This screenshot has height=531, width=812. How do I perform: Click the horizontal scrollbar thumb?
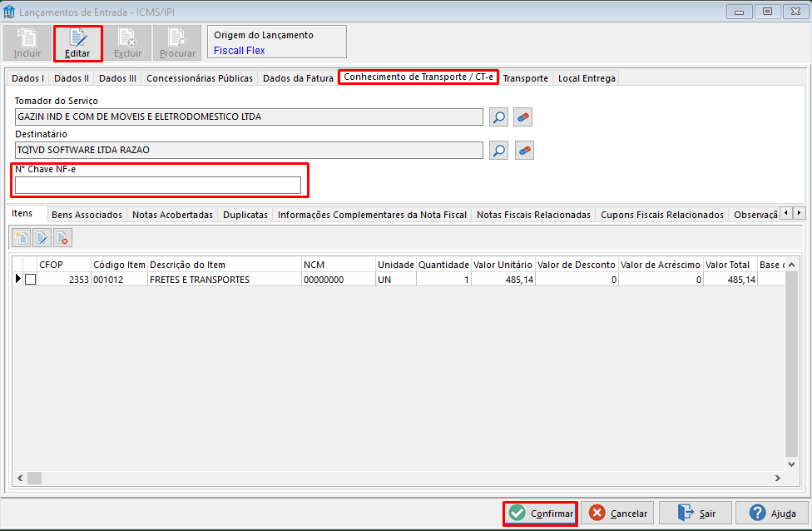(x=34, y=478)
